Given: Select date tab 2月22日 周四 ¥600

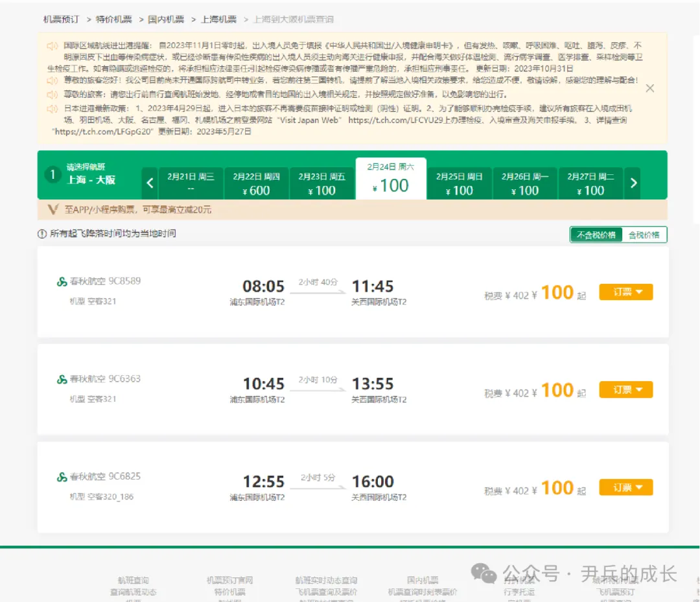Looking at the screenshot, I should tap(256, 183).
